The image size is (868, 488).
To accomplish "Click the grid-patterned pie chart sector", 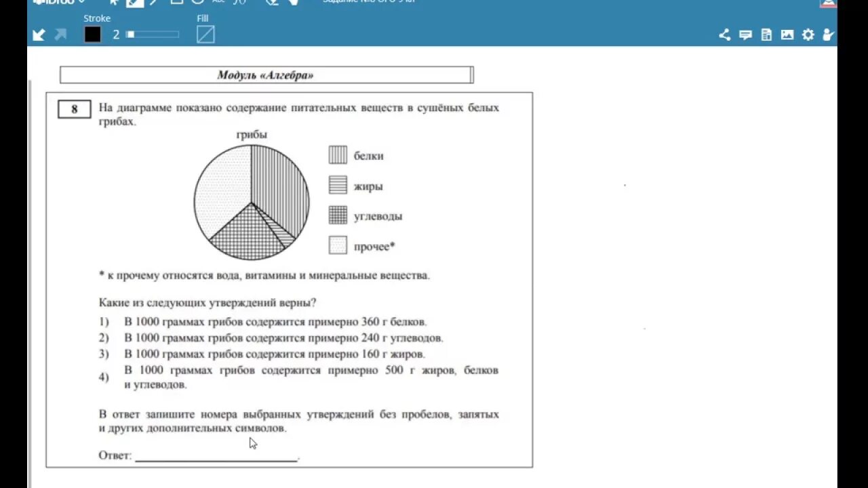I will [248, 234].
